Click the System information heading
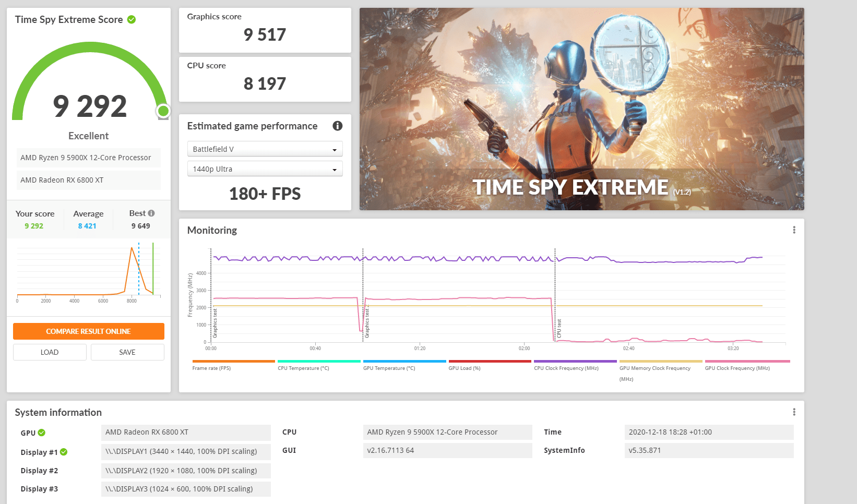The height and width of the screenshot is (504, 857). tap(58, 412)
